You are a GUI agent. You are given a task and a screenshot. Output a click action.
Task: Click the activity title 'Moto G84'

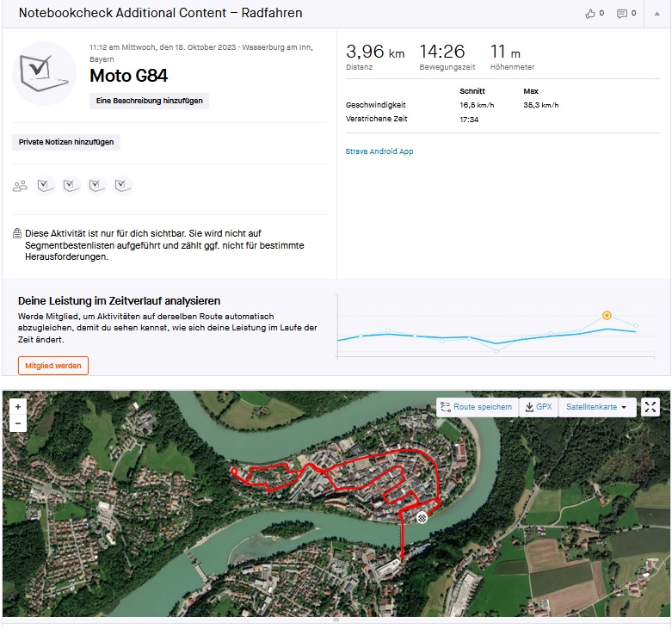(x=128, y=76)
